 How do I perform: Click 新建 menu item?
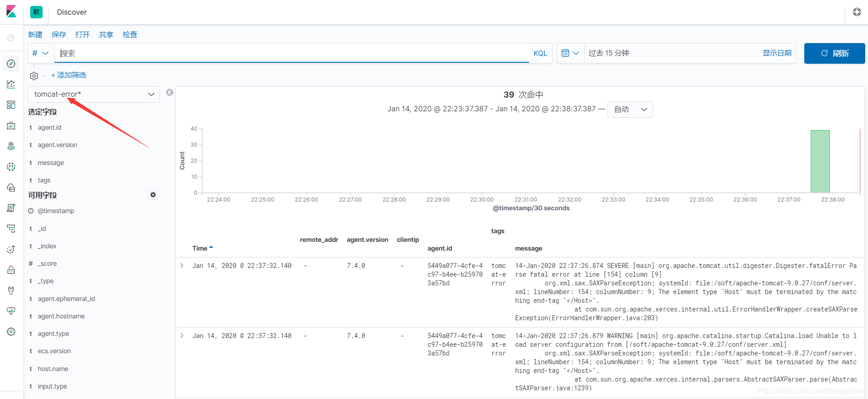tap(35, 34)
